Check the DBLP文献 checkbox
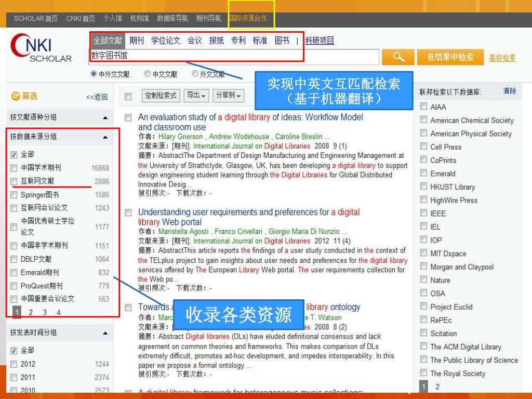Screen dimensions: 532x399 coord(14,259)
